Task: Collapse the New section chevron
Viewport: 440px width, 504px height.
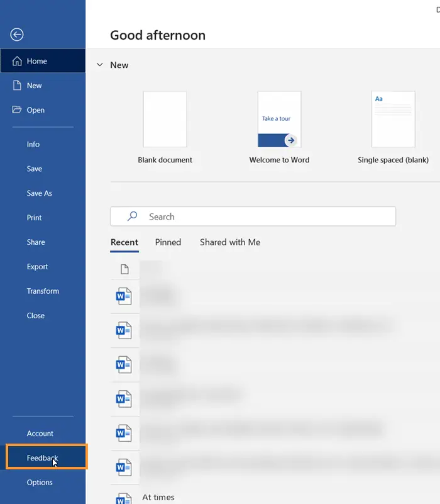Action: click(100, 65)
